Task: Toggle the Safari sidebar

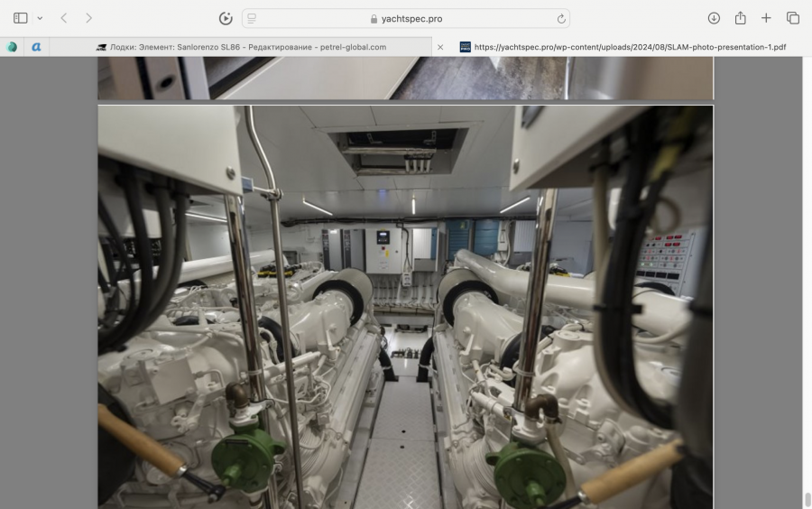Action: pyautogui.click(x=20, y=18)
